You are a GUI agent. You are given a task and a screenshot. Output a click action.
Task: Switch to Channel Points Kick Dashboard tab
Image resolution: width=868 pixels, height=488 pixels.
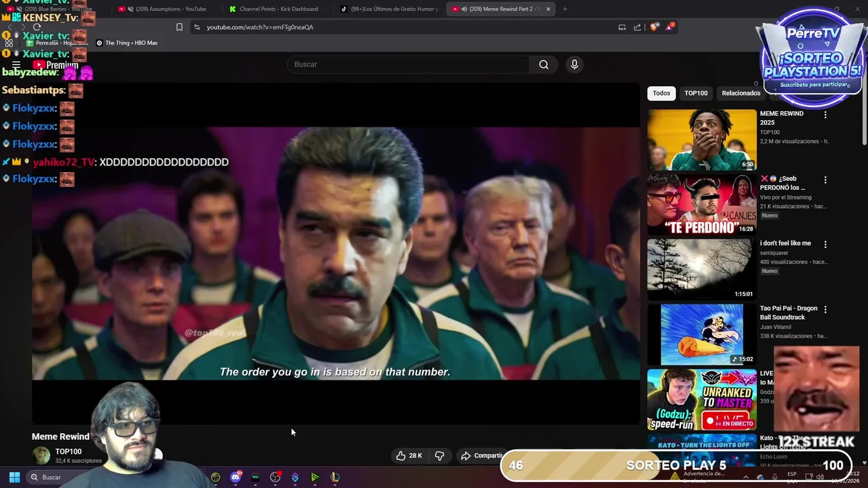pyautogui.click(x=278, y=9)
